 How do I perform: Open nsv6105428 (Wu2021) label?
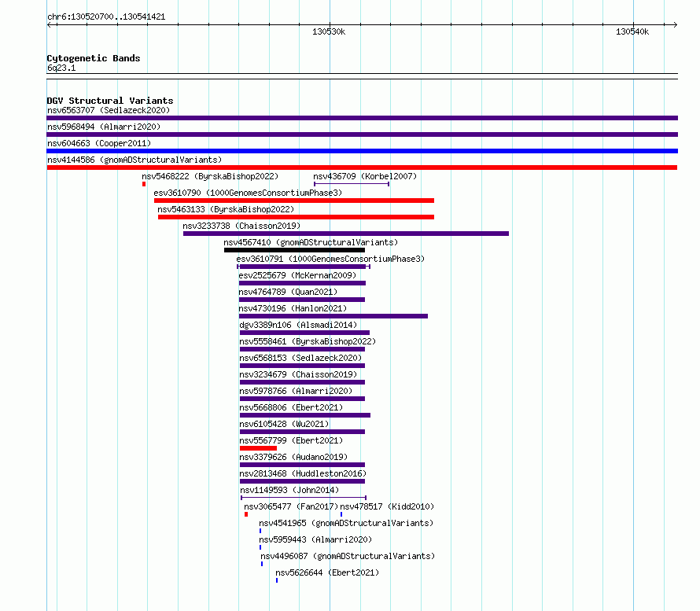click(x=284, y=424)
